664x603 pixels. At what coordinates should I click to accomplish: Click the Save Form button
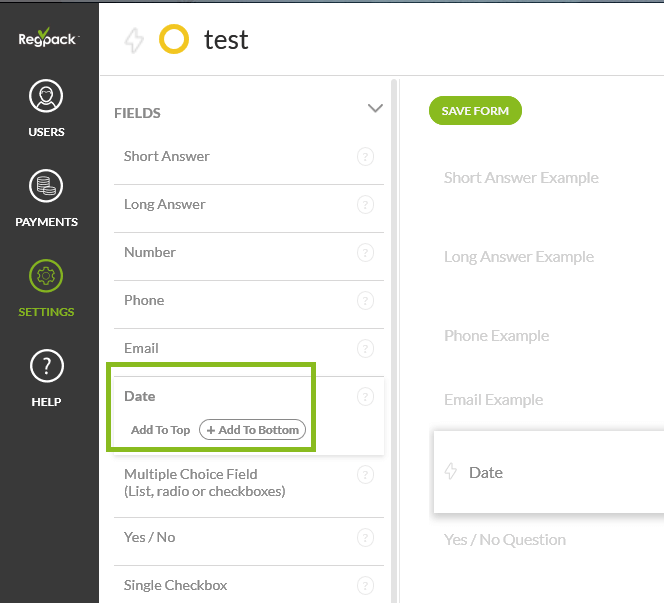pyautogui.click(x=475, y=111)
